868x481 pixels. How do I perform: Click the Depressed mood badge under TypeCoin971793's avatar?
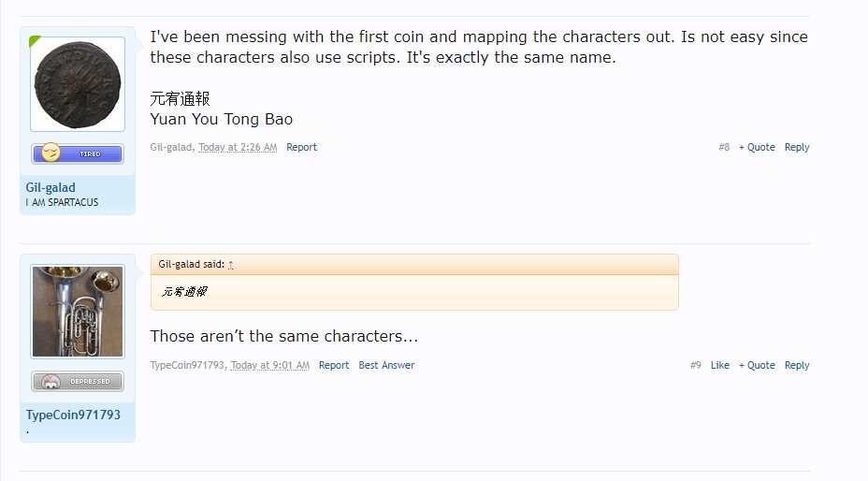tap(78, 381)
